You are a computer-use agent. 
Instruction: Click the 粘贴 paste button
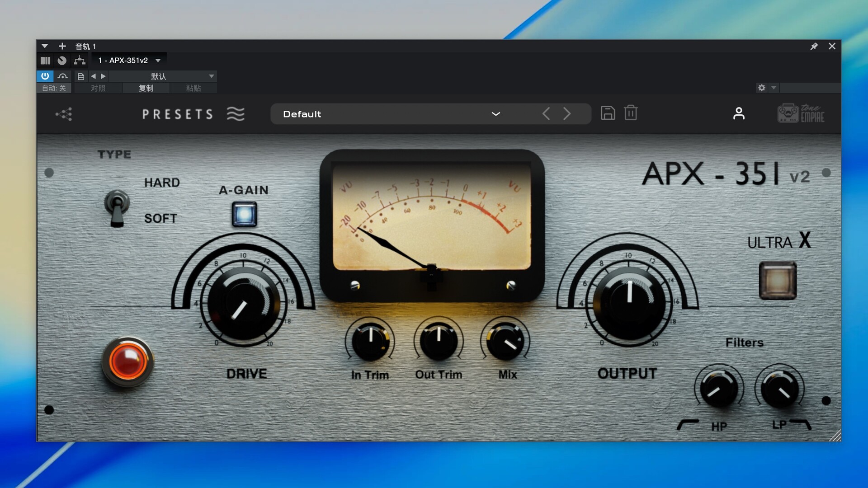[x=193, y=88]
